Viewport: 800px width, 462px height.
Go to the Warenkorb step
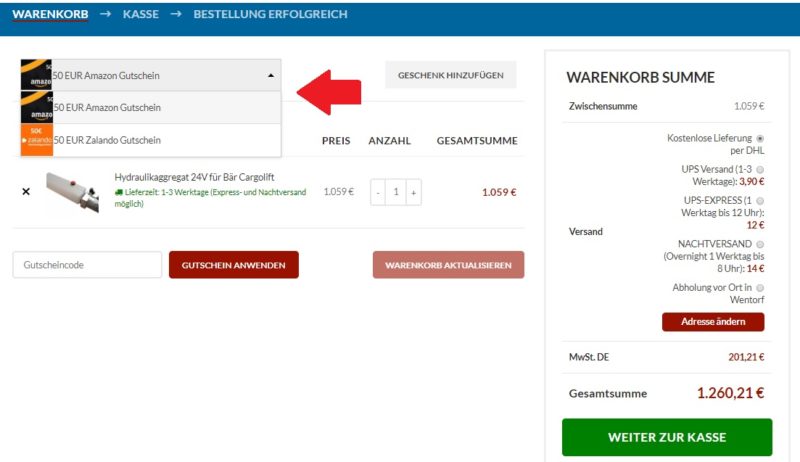coord(50,14)
